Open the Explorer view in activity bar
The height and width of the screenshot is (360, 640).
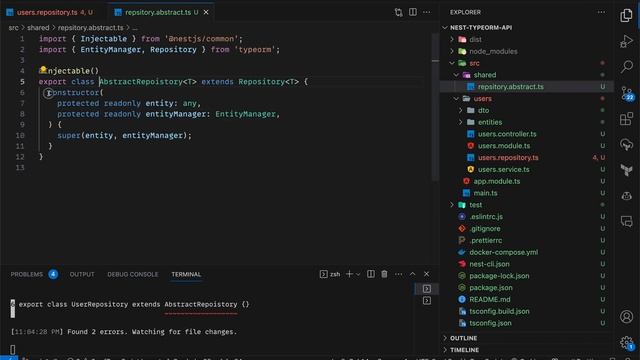pos(626,15)
